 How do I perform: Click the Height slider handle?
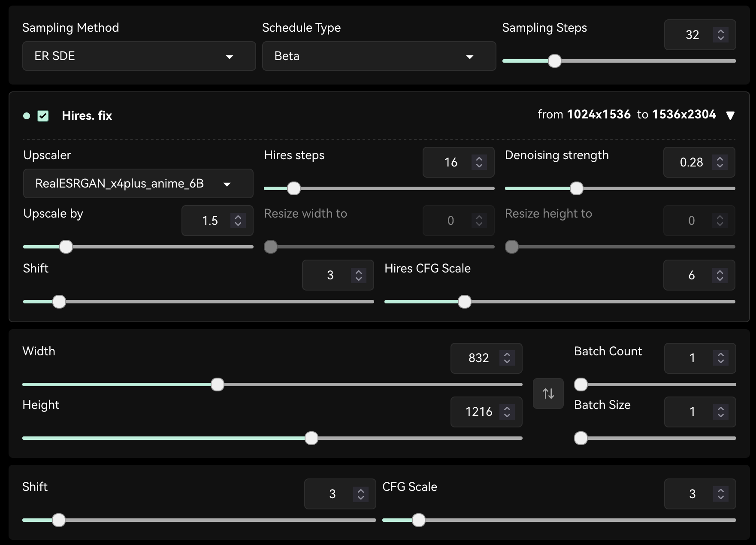click(311, 438)
